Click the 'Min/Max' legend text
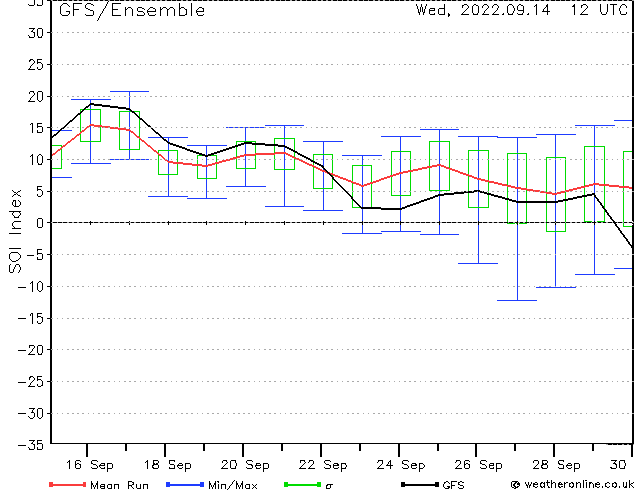Screen dimensions: 634x490 [233, 485]
